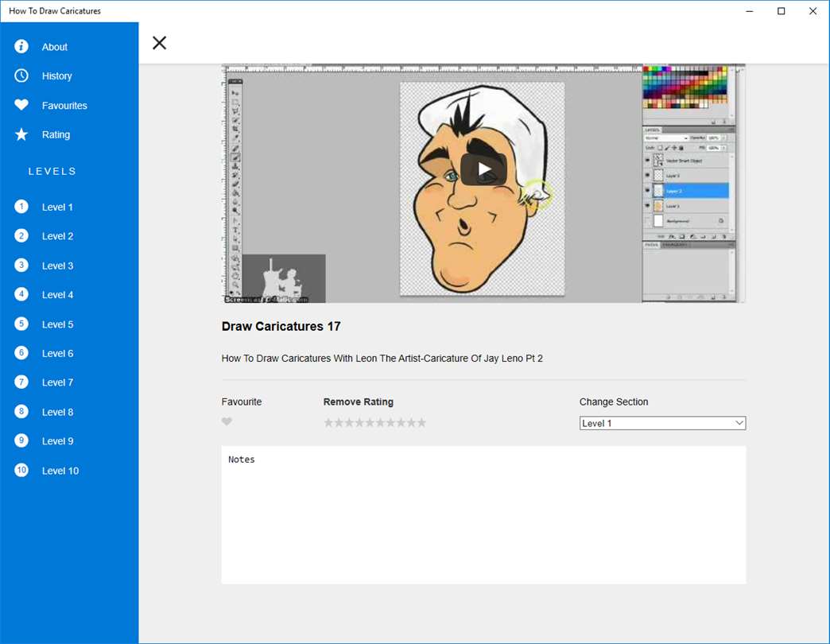
Task: Go to Level 3 section
Action: [57, 266]
